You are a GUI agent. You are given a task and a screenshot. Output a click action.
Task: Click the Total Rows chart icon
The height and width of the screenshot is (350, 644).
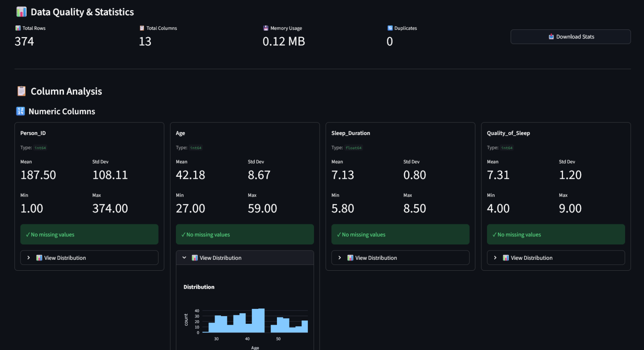18,28
